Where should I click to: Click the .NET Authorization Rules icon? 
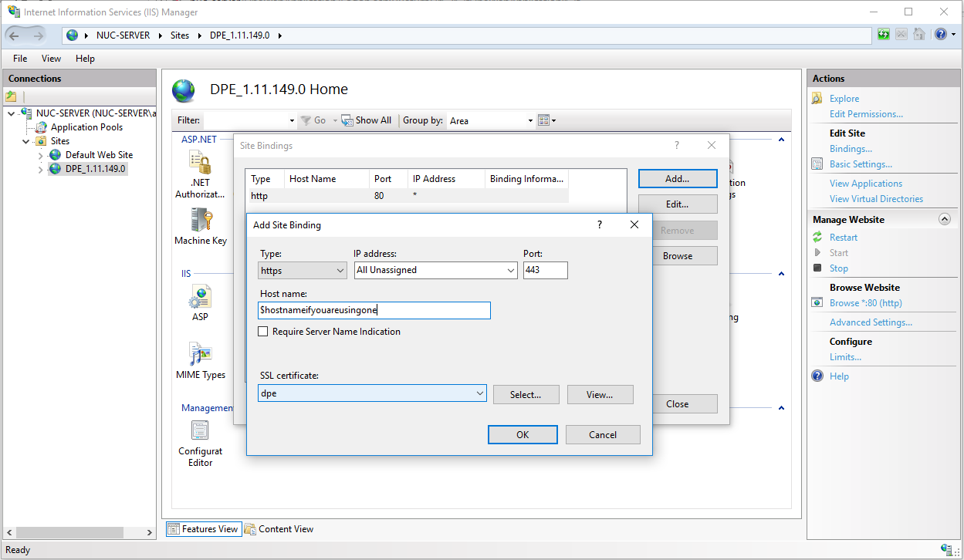tap(200, 163)
